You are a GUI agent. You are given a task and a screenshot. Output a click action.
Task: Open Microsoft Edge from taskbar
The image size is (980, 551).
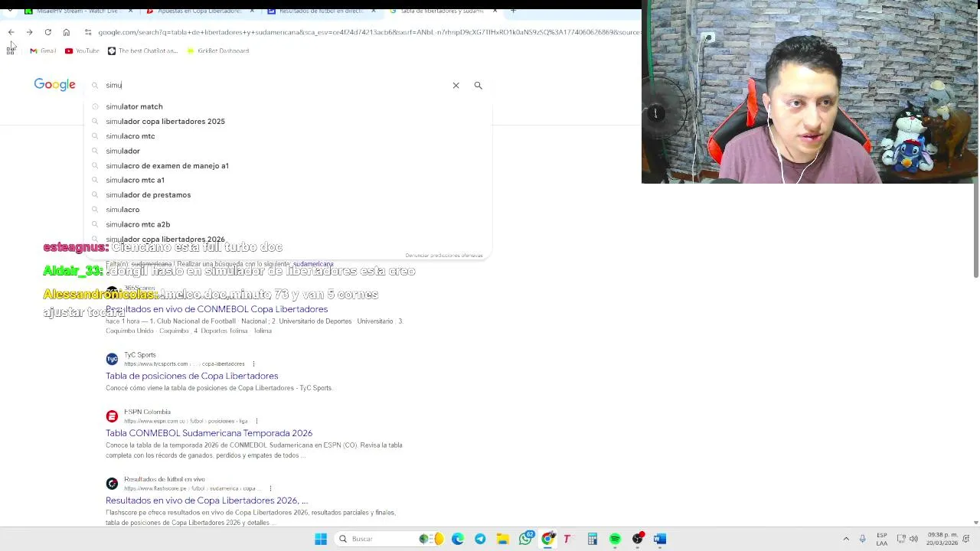click(458, 539)
